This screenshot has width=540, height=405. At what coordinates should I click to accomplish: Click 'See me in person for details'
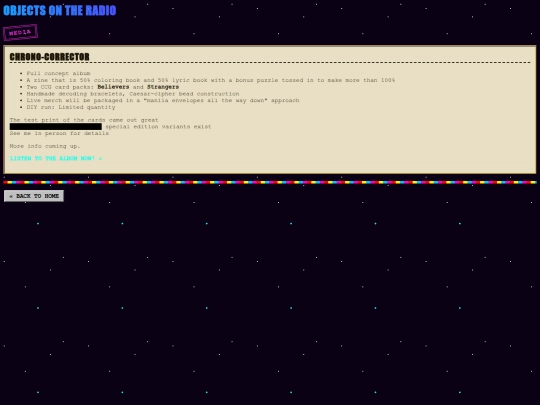[x=59, y=133]
